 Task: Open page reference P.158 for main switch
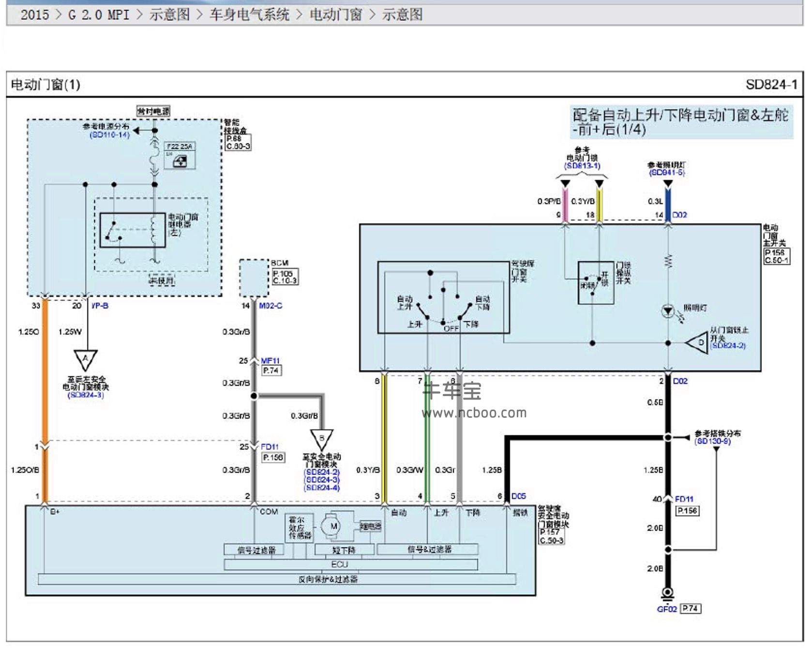point(775,253)
